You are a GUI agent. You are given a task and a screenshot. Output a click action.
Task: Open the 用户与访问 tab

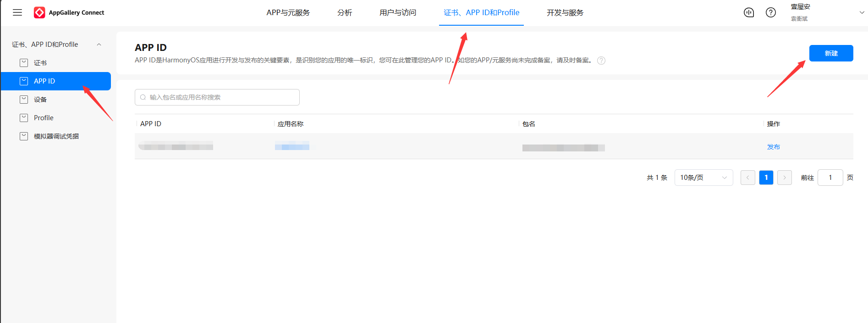click(x=398, y=13)
